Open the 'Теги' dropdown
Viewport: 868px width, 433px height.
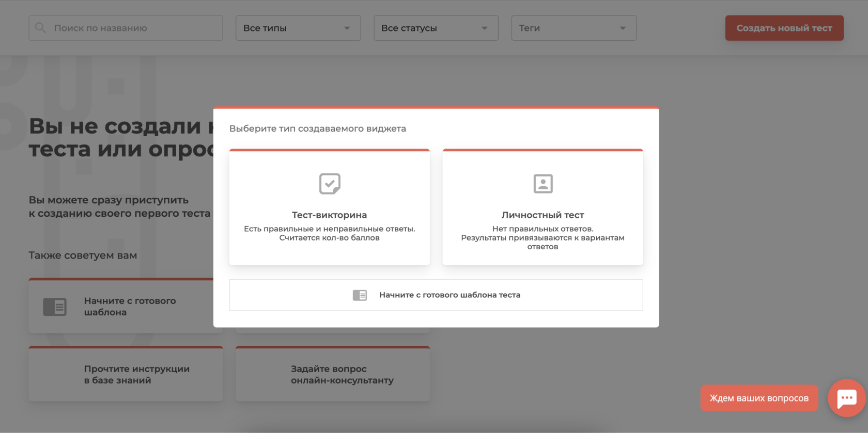coord(574,28)
